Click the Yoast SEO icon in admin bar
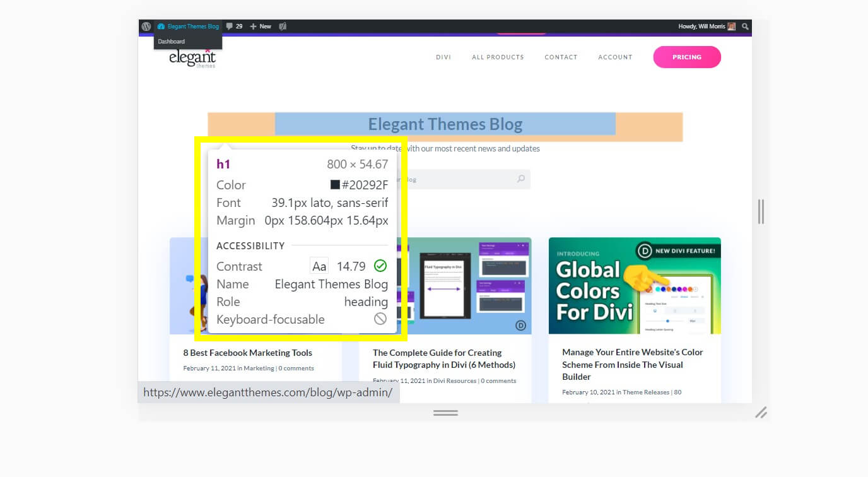The height and width of the screenshot is (477, 868). (283, 26)
